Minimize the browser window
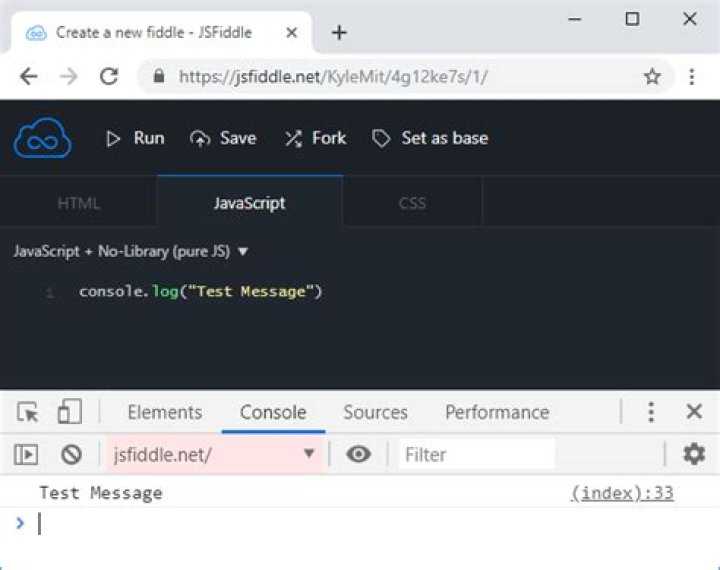 click(574, 19)
